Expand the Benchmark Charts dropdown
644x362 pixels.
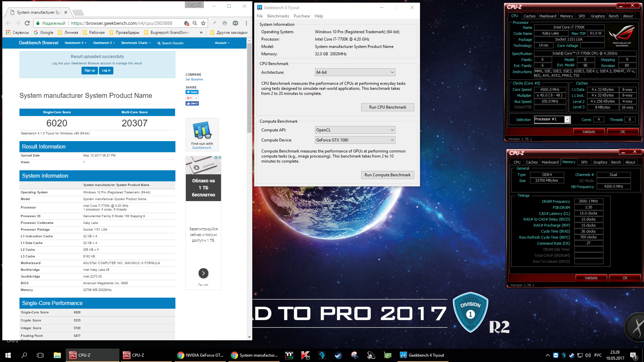pyautogui.click(x=136, y=43)
